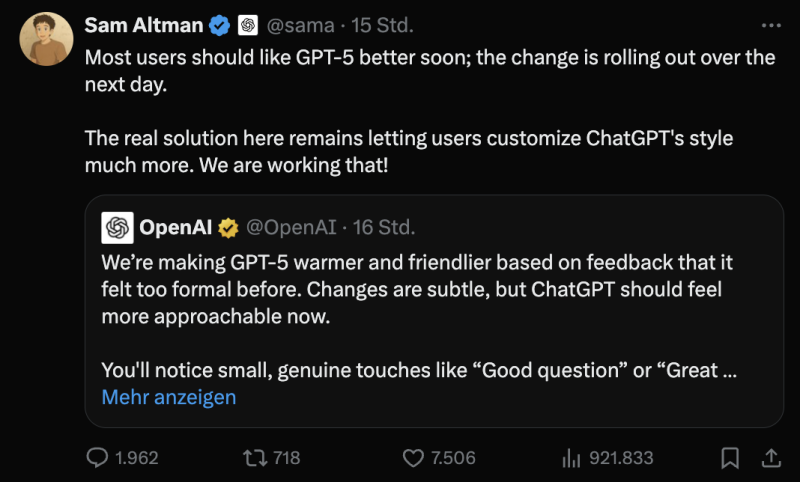800x482 pixels.
Task: Click Sam Altman's blue verified badge
Action: tap(220, 24)
